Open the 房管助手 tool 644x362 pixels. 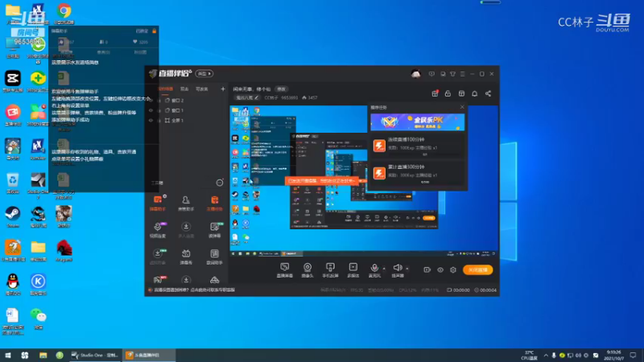coord(186,204)
